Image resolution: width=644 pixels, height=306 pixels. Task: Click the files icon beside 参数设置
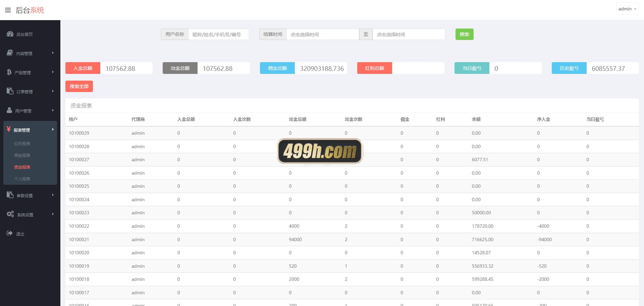(10, 195)
